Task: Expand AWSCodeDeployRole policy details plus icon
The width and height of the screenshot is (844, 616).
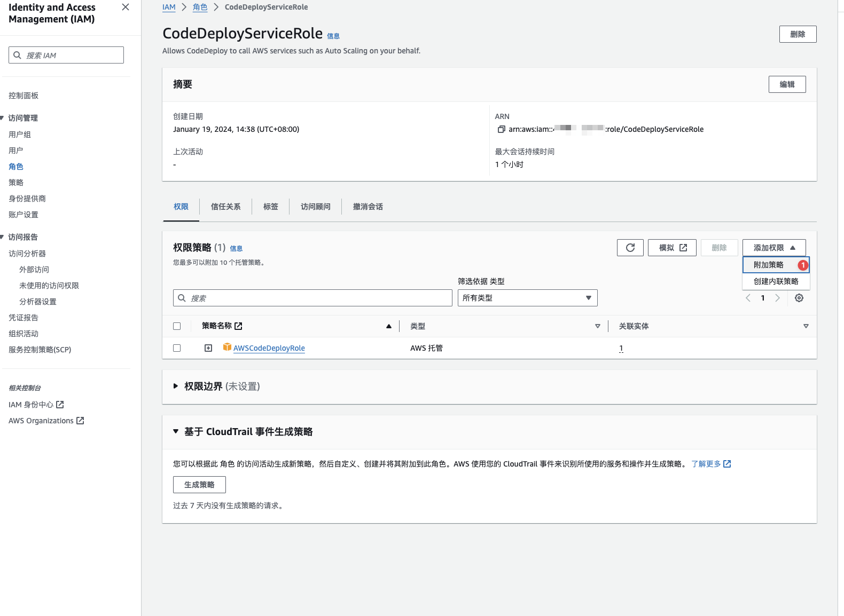Action: tap(208, 348)
